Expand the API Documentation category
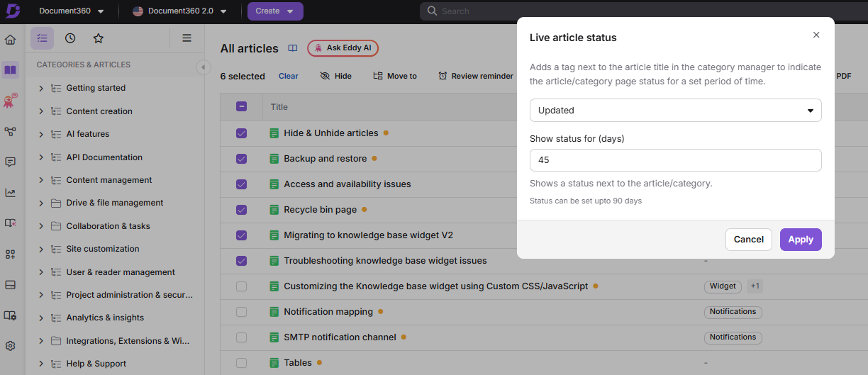This screenshot has height=375, width=868. tap(41, 157)
